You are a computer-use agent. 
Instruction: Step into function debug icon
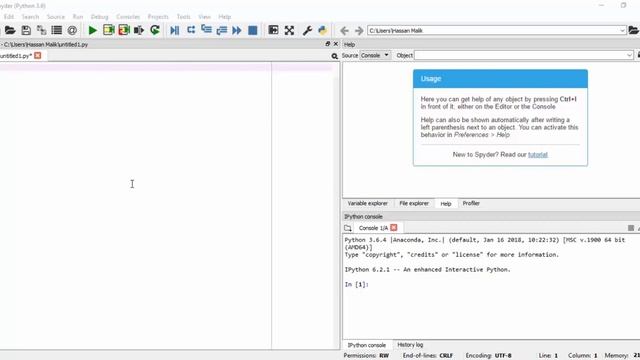click(206, 30)
